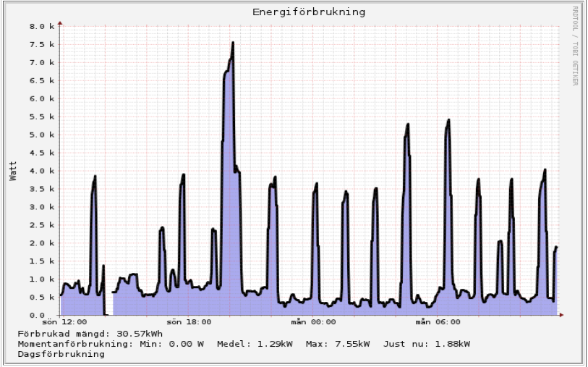Click the 0.0 Y-axis tick label
Screen dimensions: 588x367
(47, 316)
